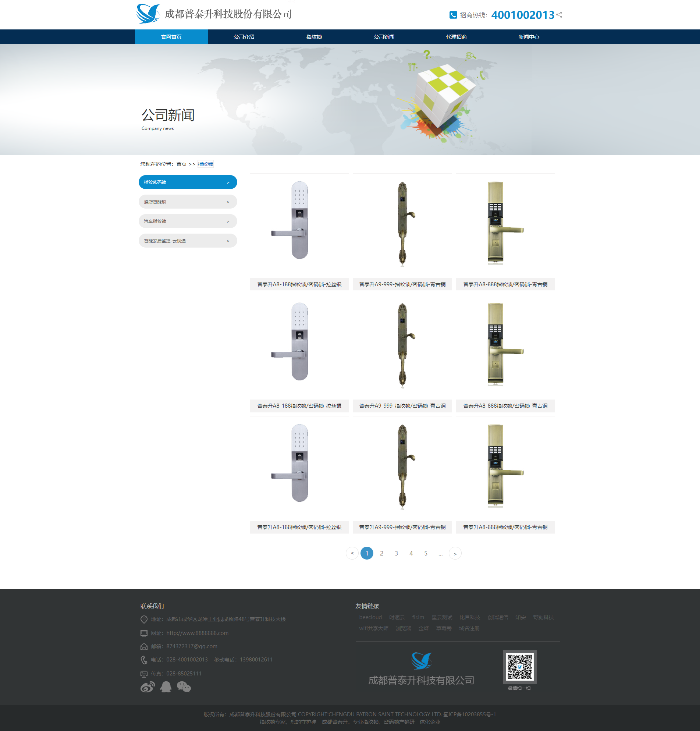Open the 智能家居监控-云视通 category
This screenshot has width=700, height=731.
pyautogui.click(x=188, y=241)
